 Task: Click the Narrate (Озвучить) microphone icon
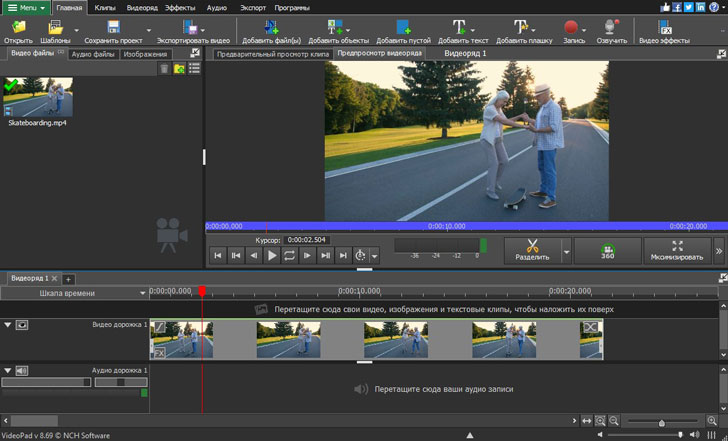coord(611,27)
